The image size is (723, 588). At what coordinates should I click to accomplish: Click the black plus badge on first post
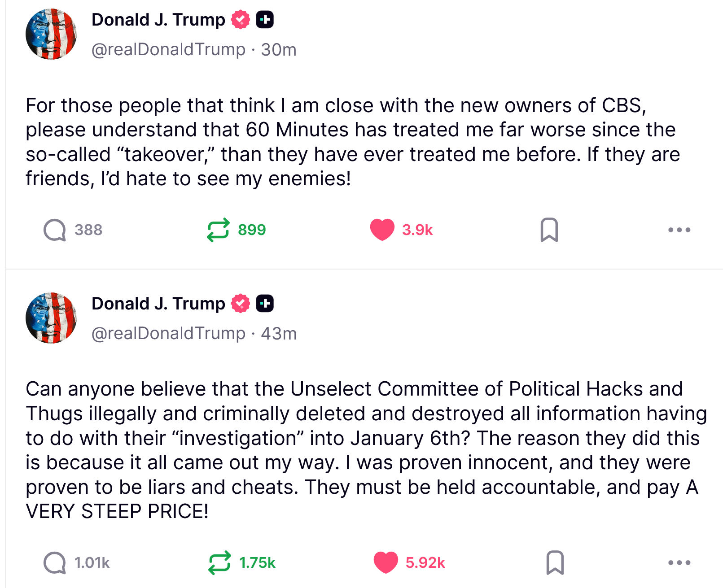pos(265,20)
